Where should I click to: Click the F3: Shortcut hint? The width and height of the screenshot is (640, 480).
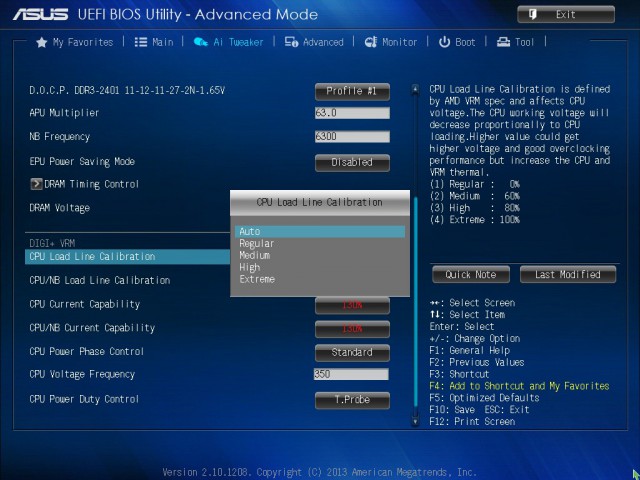click(459, 374)
